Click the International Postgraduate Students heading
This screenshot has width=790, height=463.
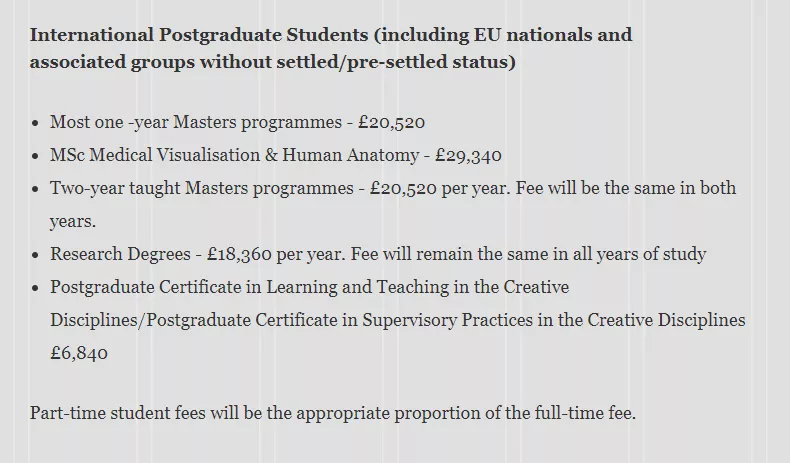[x=331, y=48]
